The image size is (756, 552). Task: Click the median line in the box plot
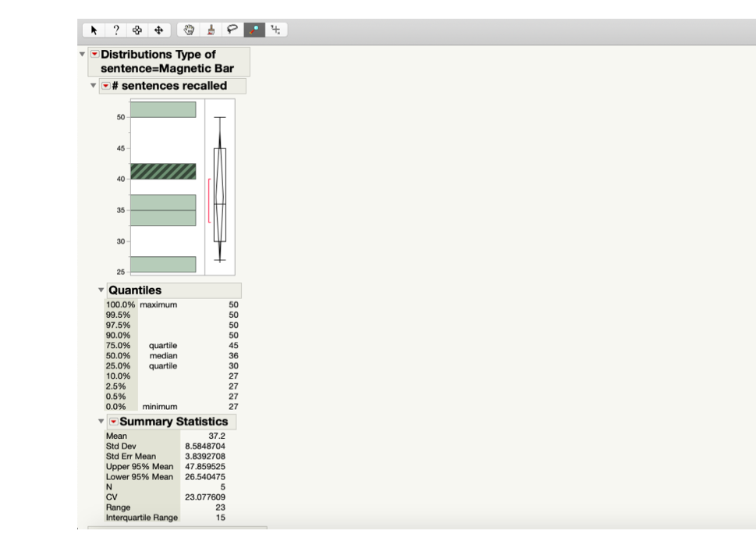[219, 204]
